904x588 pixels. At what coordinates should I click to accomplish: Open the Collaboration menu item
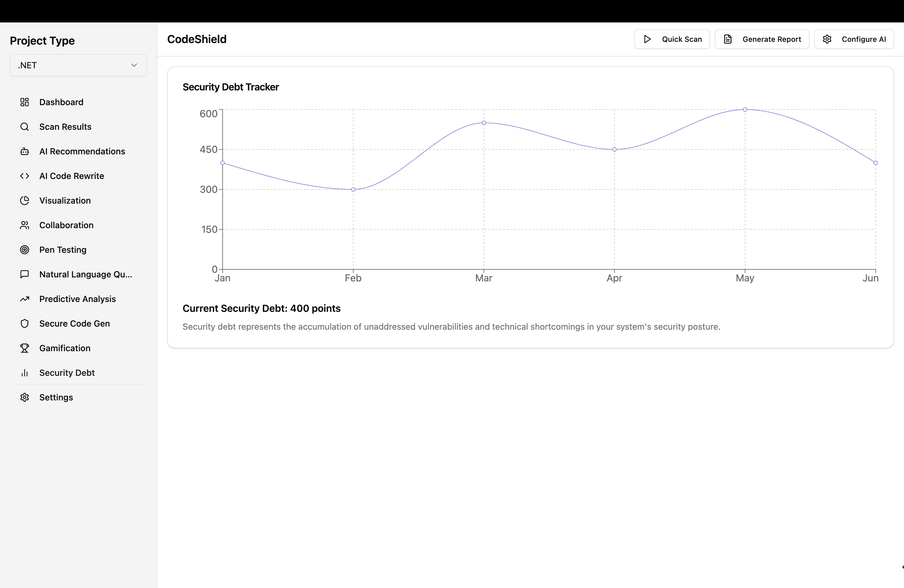tap(66, 225)
